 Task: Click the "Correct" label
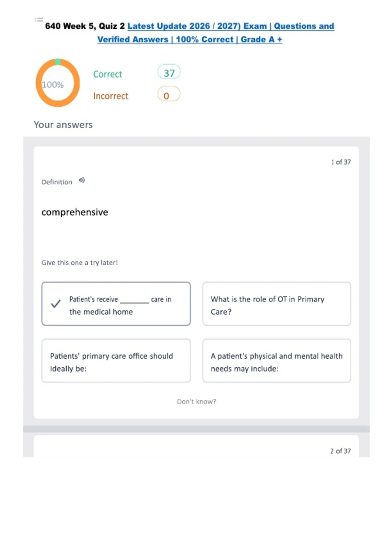[107, 74]
